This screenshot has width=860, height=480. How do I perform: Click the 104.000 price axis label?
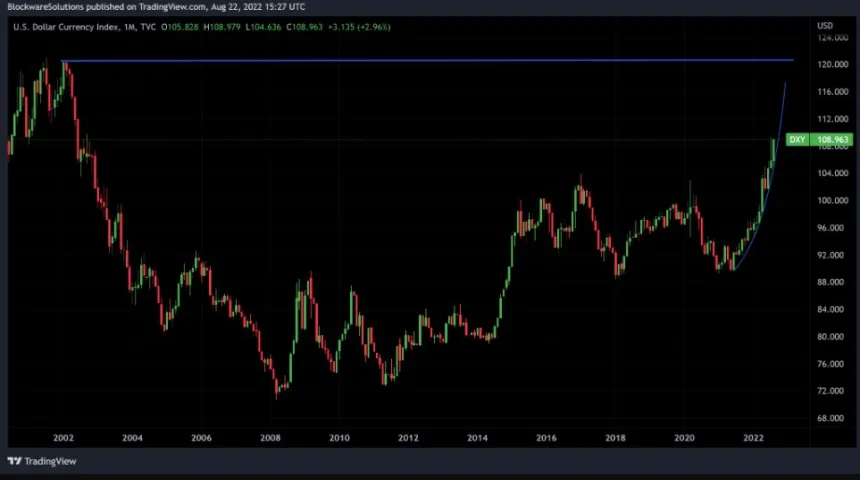(833, 173)
